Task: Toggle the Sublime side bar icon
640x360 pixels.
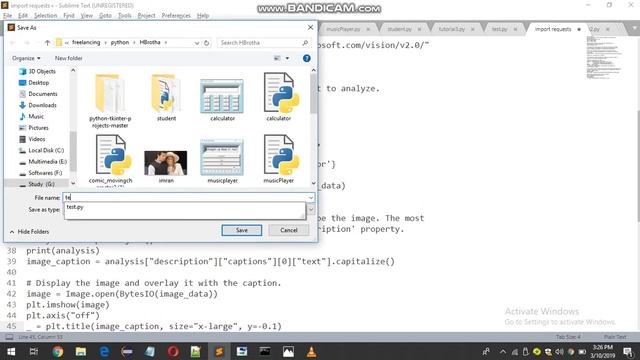Action: click(9, 337)
